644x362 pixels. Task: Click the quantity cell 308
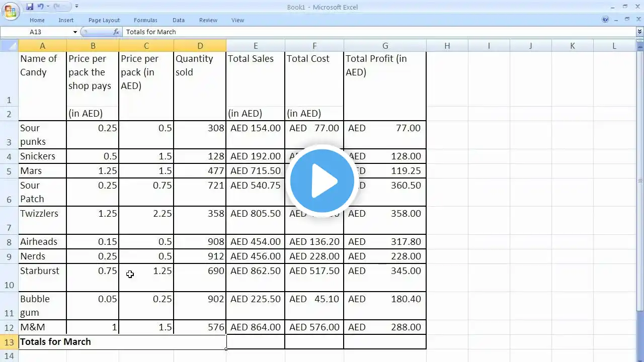[200, 135]
